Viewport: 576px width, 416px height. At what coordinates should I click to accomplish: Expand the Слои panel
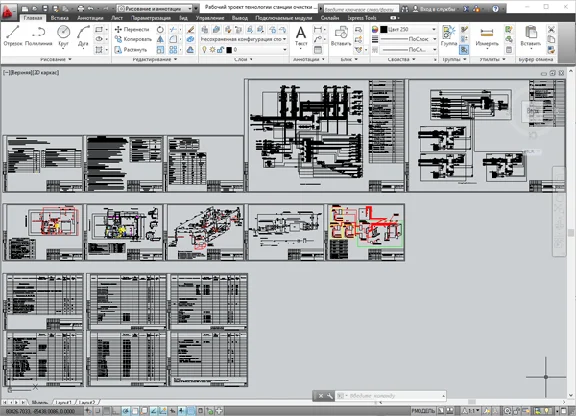[243, 59]
